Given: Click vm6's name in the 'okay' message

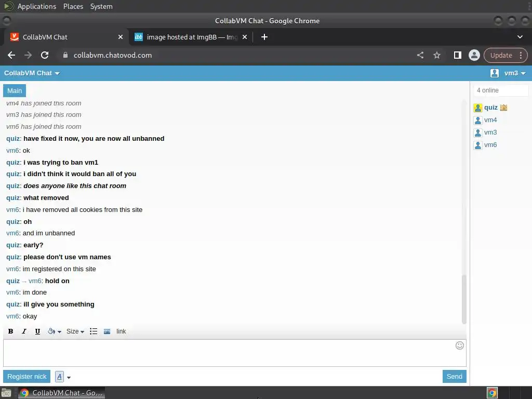Looking at the screenshot, I should pyautogui.click(x=12, y=316).
